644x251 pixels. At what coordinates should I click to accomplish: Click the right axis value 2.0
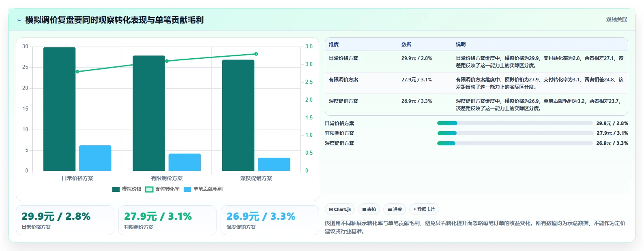point(309,100)
